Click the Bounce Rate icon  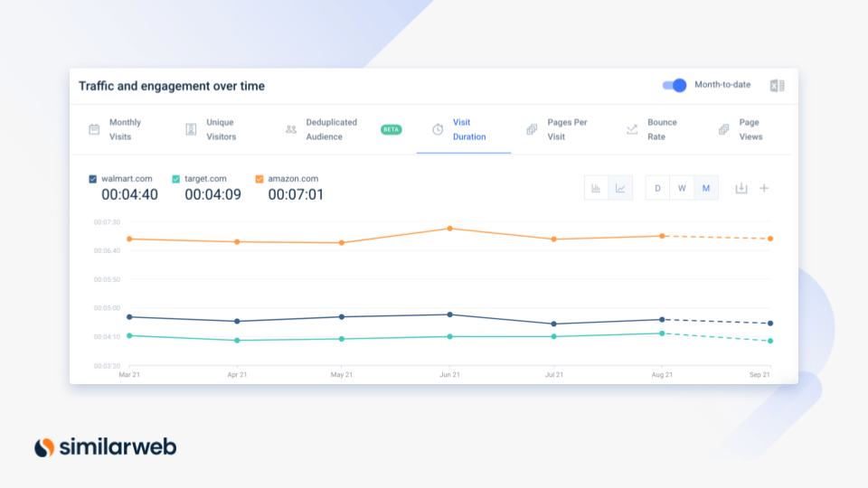point(632,129)
